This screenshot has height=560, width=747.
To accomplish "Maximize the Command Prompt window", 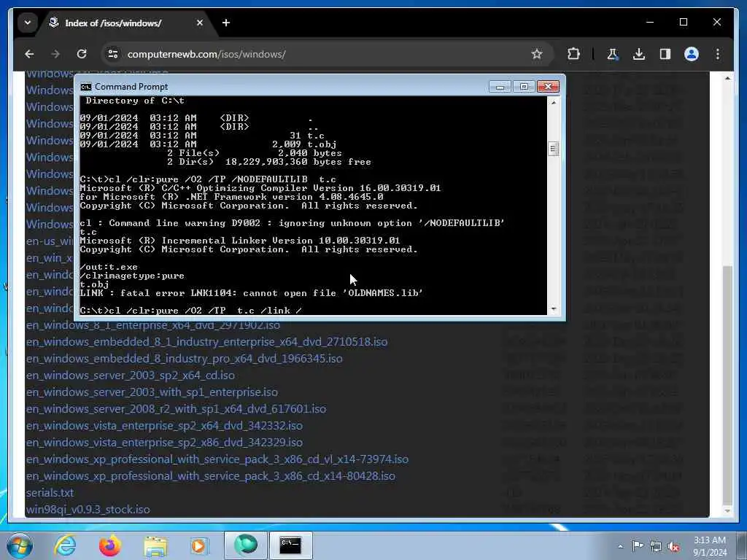I will 524,86.
